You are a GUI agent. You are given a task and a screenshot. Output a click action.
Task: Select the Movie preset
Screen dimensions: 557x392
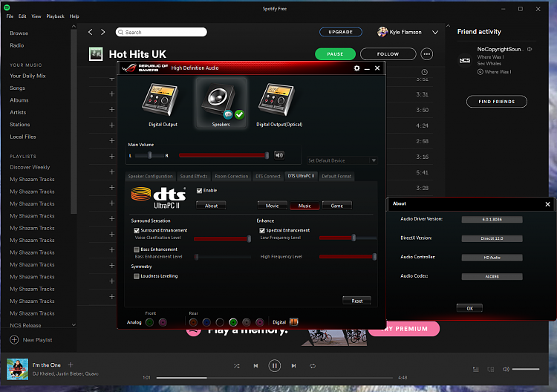(x=272, y=206)
